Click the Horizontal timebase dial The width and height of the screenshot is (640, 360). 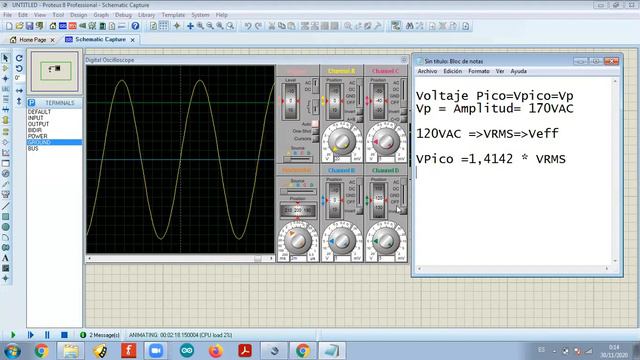(298, 240)
